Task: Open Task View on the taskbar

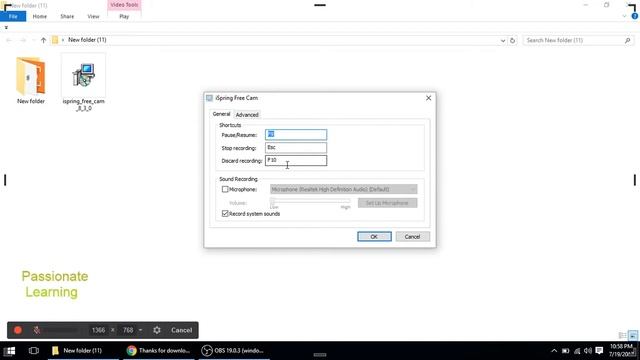Action: [x=34, y=351]
